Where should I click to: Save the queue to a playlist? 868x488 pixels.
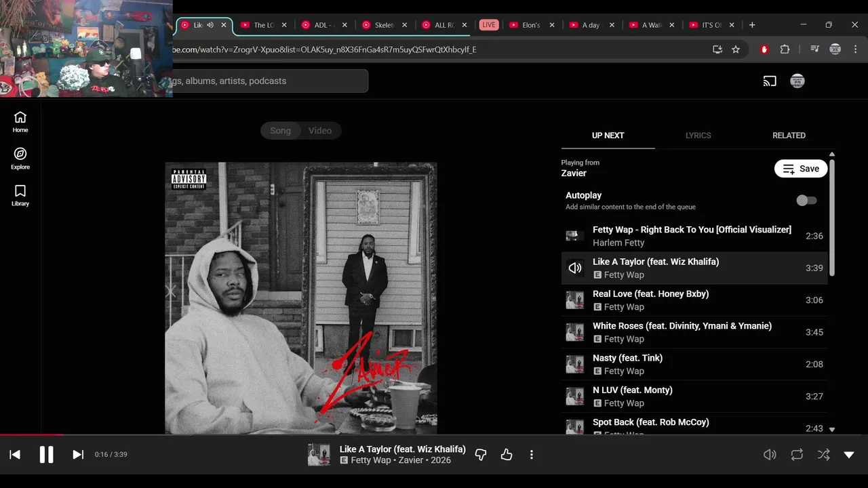(801, 169)
